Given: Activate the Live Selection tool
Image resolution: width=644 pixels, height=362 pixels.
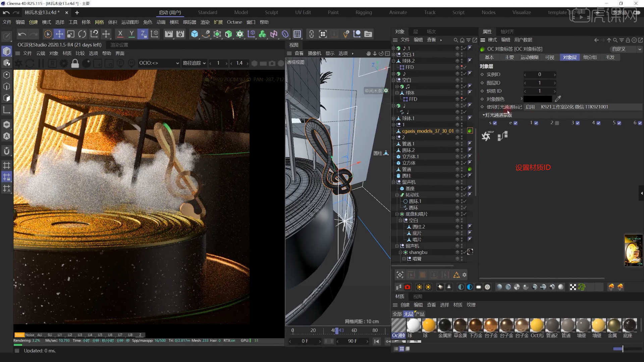Looking at the screenshot, I should pyautogui.click(x=48, y=34).
